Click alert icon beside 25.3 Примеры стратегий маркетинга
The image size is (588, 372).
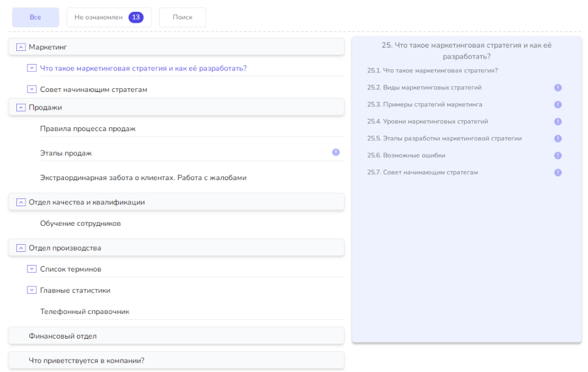558,104
